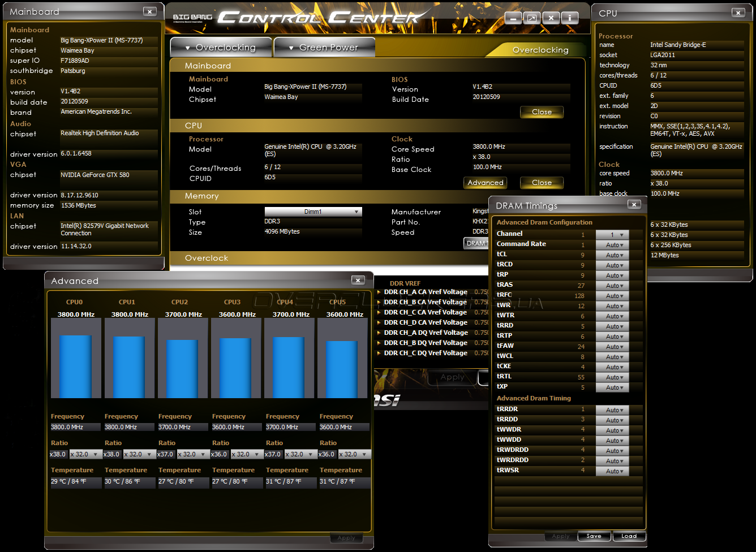Click the CPU2 blue frequency bar
Image resolution: width=756 pixels, height=552 pixels.
click(182, 369)
